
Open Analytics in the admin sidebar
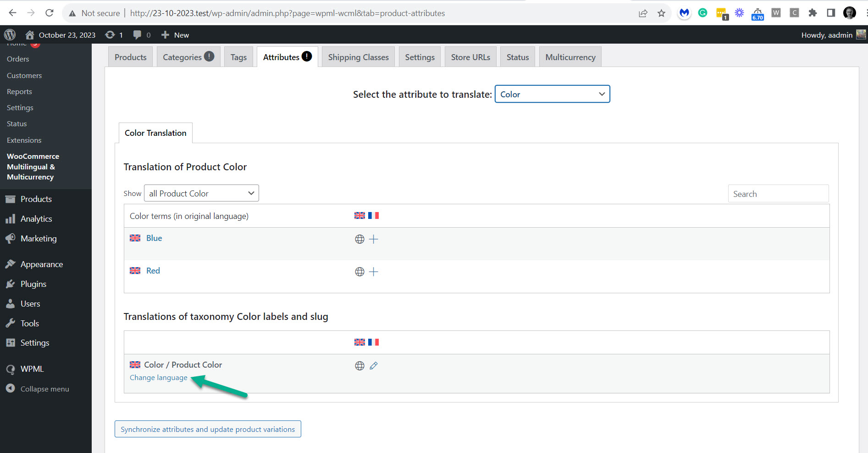[36, 219]
